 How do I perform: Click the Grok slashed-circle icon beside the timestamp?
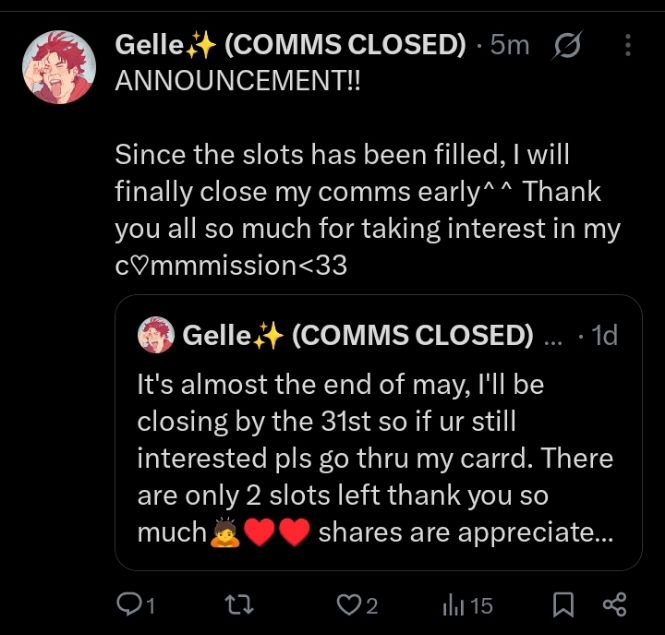pos(569,46)
